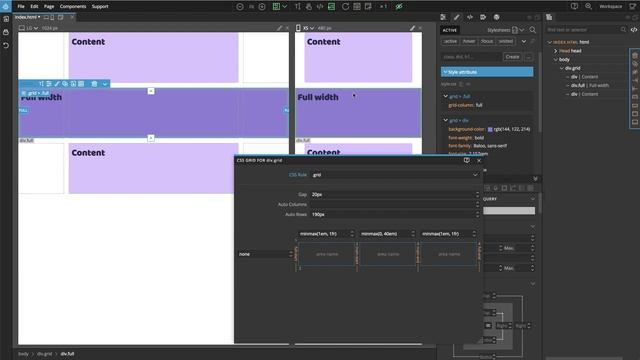Image resolution: width=640 pixels, height=360 pixels.
Task: Click the background-color swatch
Action: click(x=490, y=129)
